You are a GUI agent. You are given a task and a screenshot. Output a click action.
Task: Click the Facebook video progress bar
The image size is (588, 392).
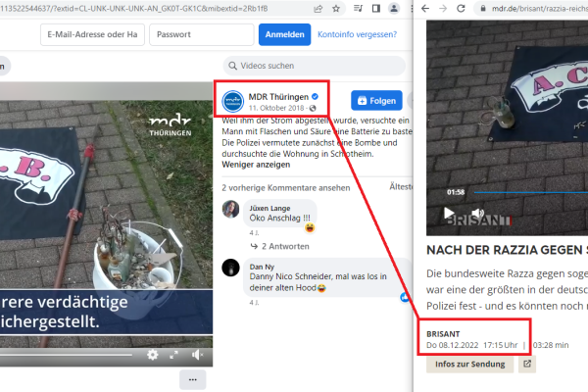point(66,355)
